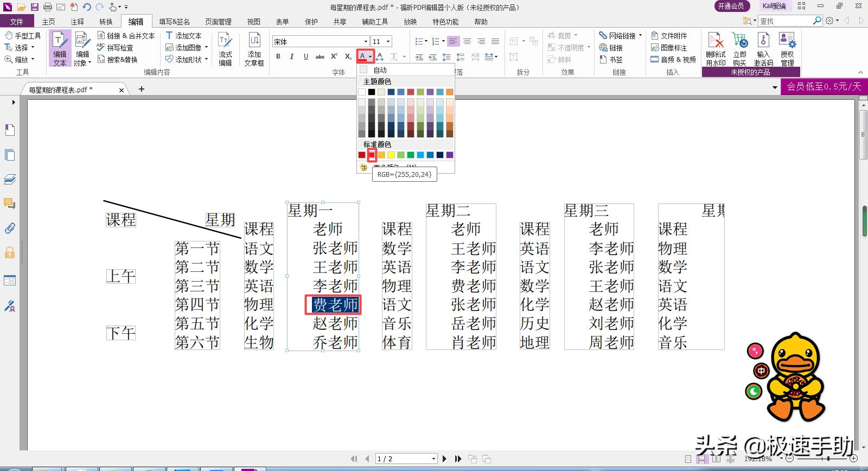The image size is (868, 471).
Task: Click 添加文本 (Add Text)
Action: coord(183,36)
